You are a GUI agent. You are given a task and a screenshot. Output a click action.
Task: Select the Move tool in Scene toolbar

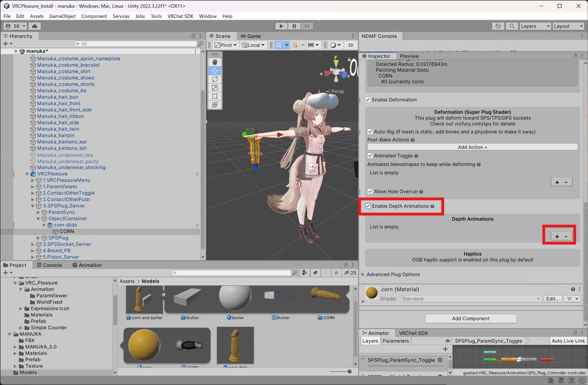(x=214, y=70)
